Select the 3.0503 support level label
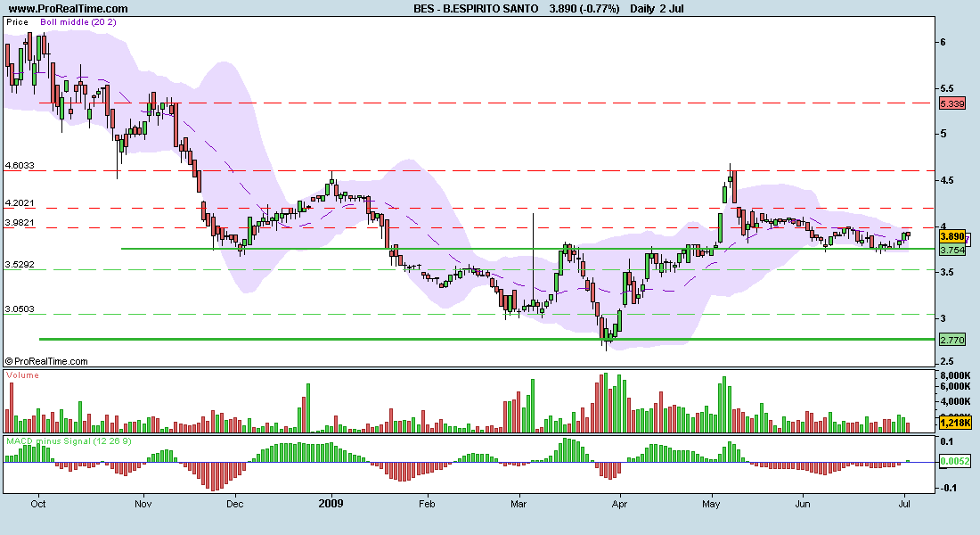This screenshot has height=535, width=980. (20, 309)
